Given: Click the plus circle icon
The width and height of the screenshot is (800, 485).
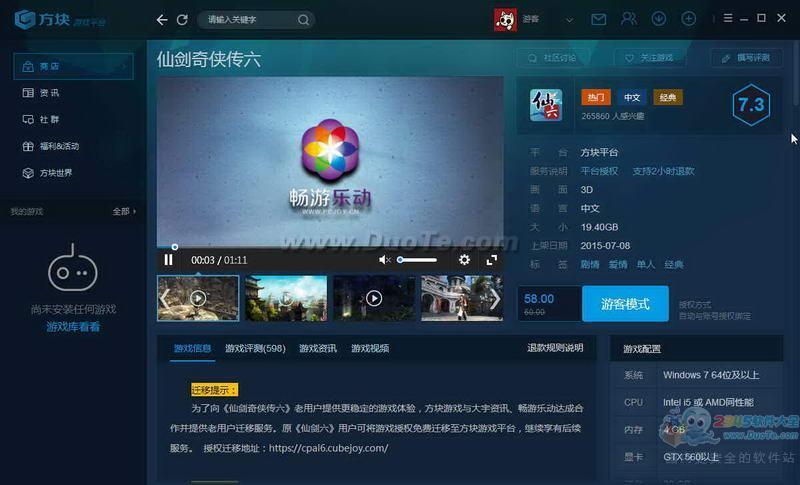Looking at the screenshot, I should [688, 19].
